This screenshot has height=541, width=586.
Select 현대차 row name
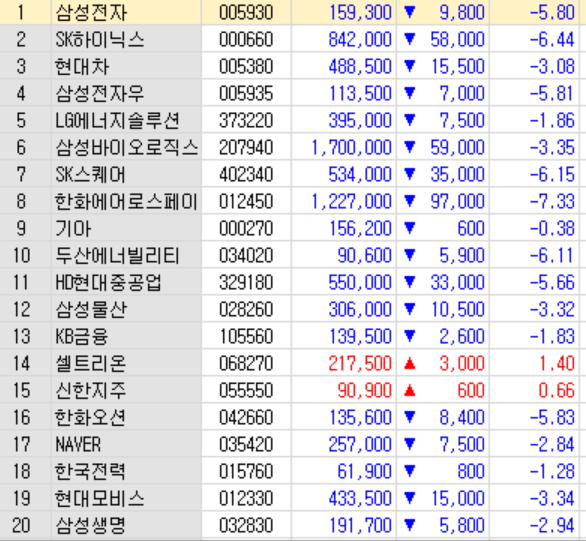pos(82,67)
